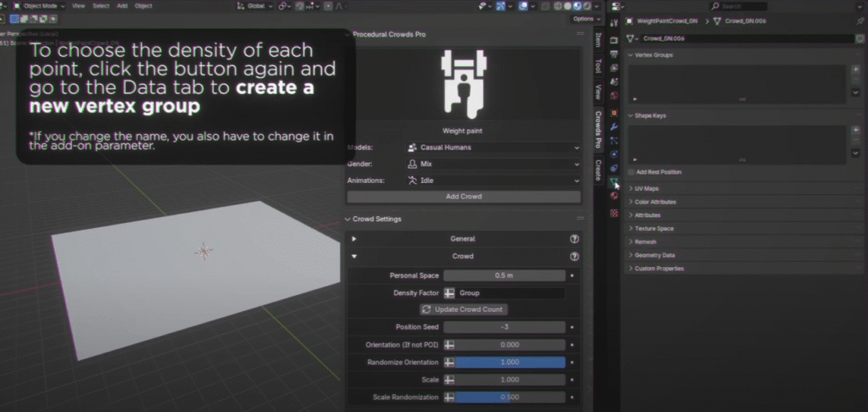Viewport: 868px width, 412px height.
Task: Click the Material properties tab icon
Action: (x=614, y=196)
